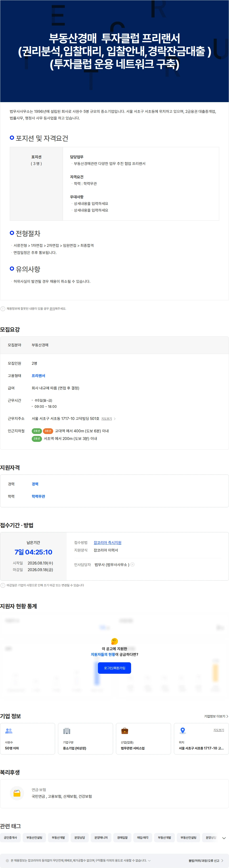Open 지도보기 link in 위치 card
This screenshot has width=229, height=868.
(x=219, y=730)
